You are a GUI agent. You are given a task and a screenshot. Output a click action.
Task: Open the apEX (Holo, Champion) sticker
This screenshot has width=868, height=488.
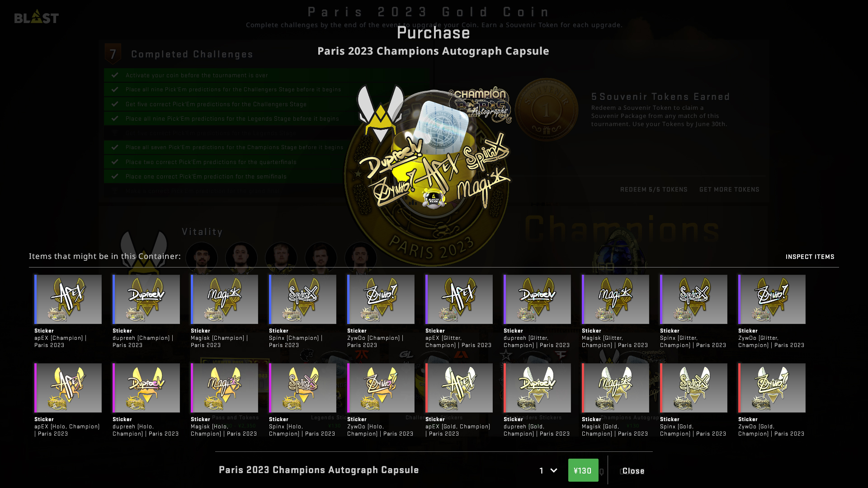(x=68, y=388)
